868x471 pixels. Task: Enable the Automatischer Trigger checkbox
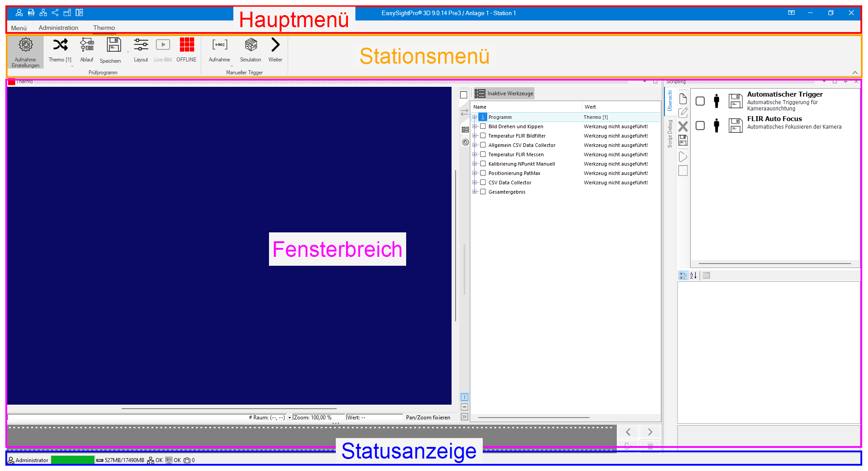click(x=700, y=102)
